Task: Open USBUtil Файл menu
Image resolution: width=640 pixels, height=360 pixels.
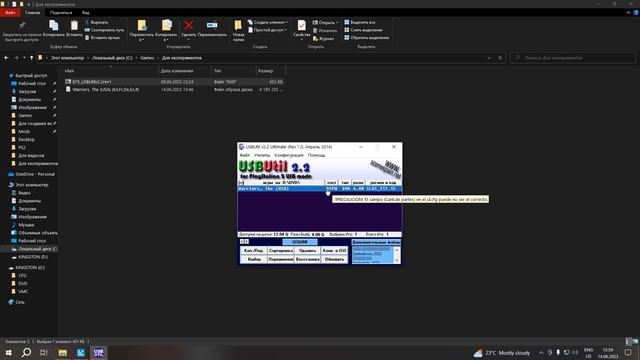Action: coord(244,155)
